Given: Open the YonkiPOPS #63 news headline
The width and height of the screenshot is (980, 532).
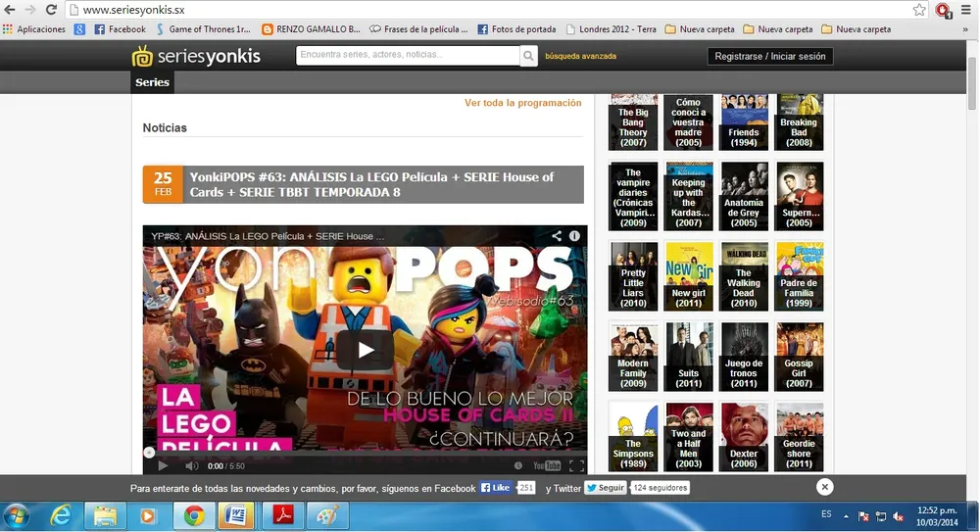Looking at the screenshot, I should pyautogui.click(x=371, y=184).
